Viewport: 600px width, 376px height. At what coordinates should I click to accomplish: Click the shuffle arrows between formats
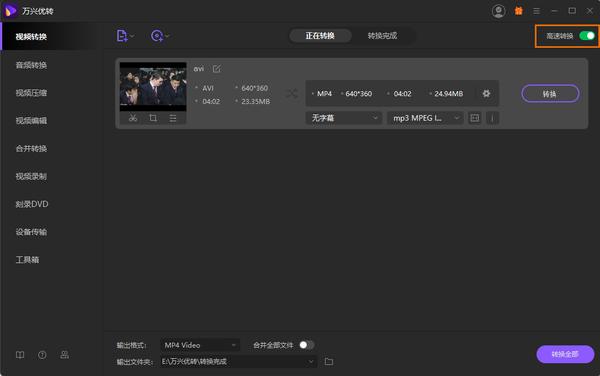(292, 94)
